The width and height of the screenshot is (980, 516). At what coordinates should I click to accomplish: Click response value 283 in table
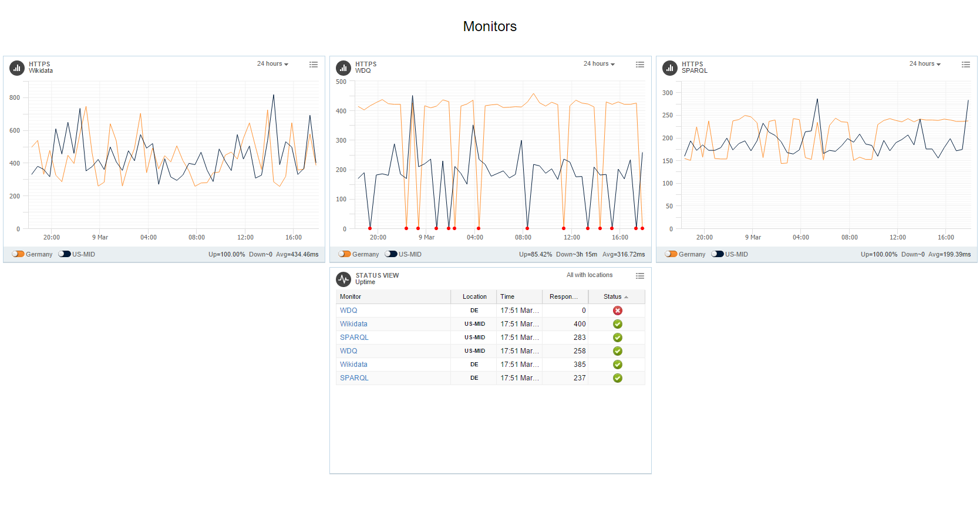click(580, 338)
